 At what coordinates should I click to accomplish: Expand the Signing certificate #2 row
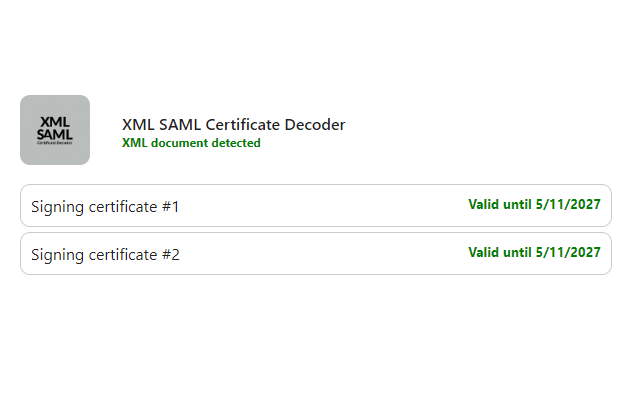315,254
